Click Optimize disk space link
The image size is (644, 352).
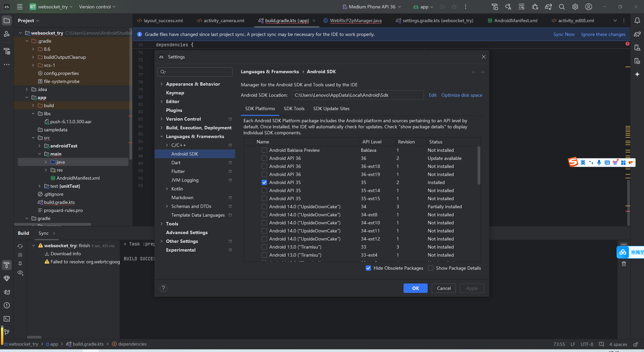(462, 95)
